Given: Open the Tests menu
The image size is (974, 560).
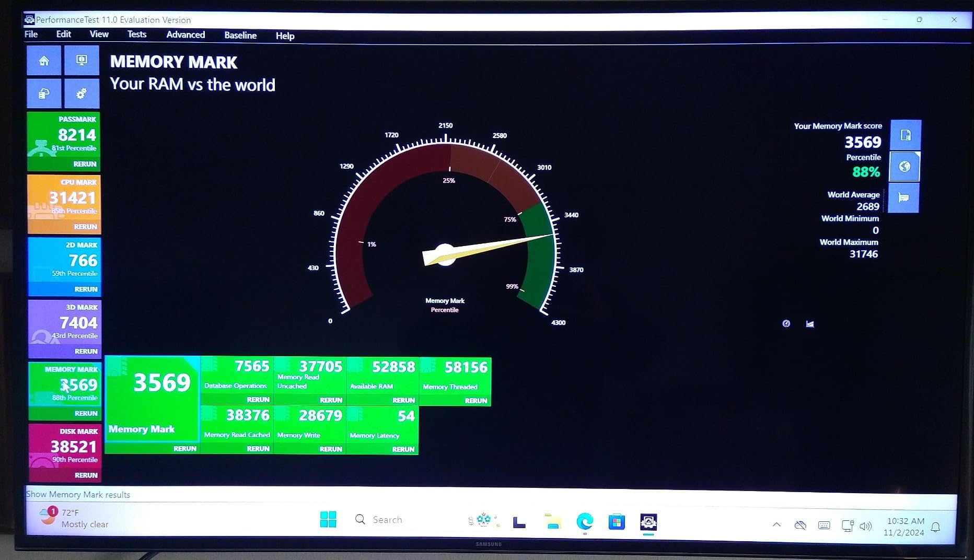Looking at the screenshot, I should 137,34.
